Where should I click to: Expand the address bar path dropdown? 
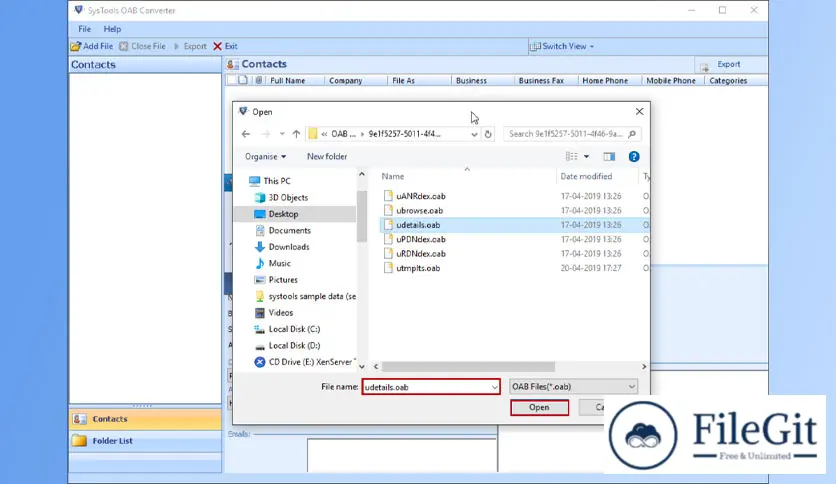pos(474,134)
